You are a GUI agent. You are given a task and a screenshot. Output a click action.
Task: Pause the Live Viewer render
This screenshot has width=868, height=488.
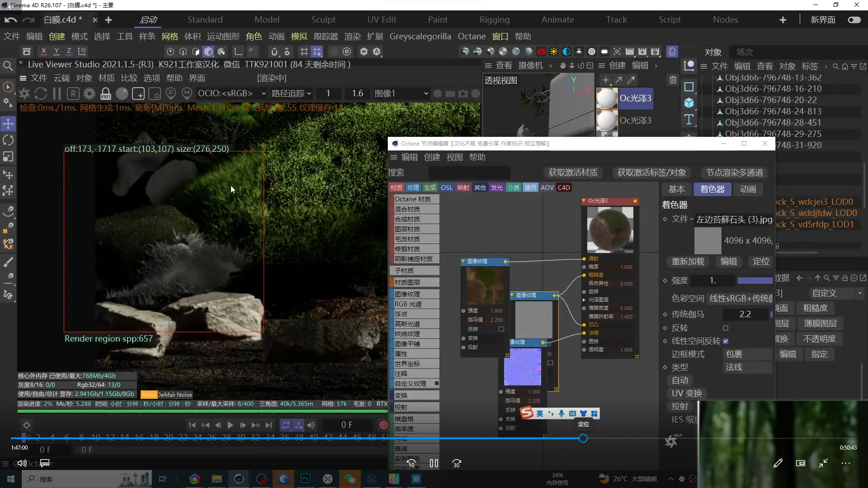[x=57, y=94]
